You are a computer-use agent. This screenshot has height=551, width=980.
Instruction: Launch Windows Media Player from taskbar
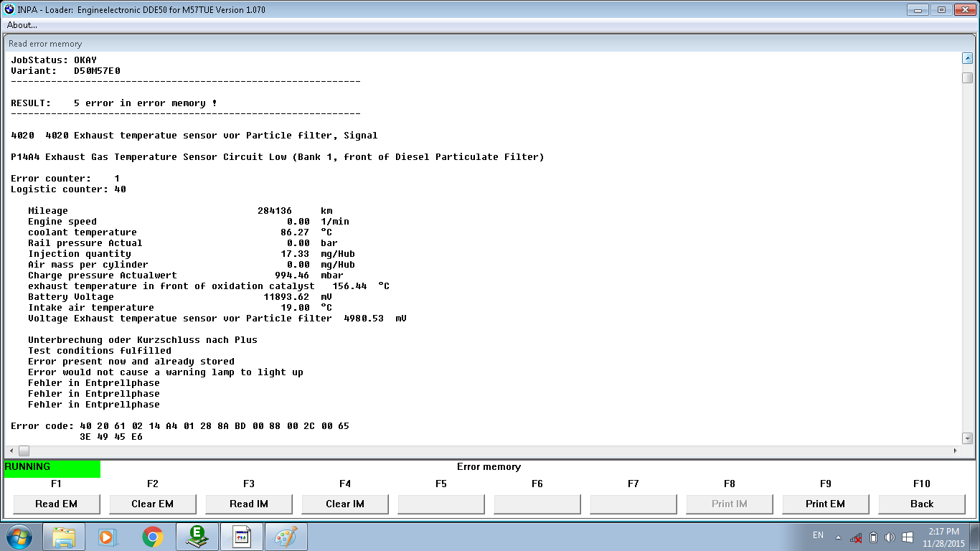[107, 537]
